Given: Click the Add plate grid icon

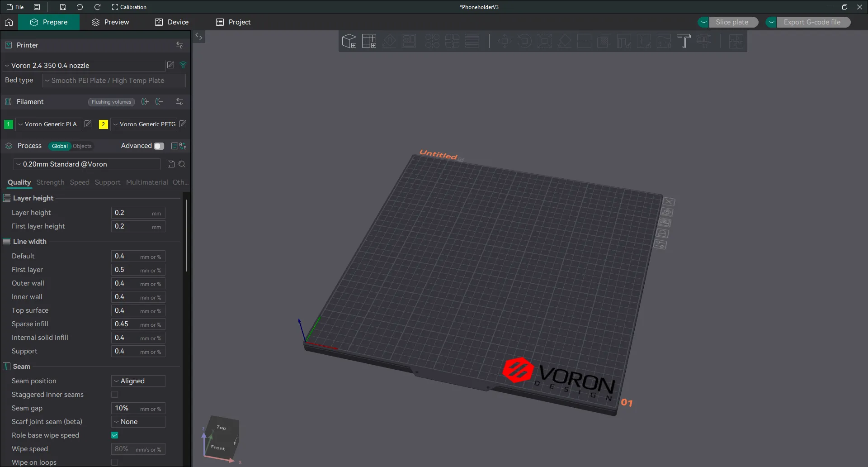Looking at the screenshot, I should [x=369, y=41].
